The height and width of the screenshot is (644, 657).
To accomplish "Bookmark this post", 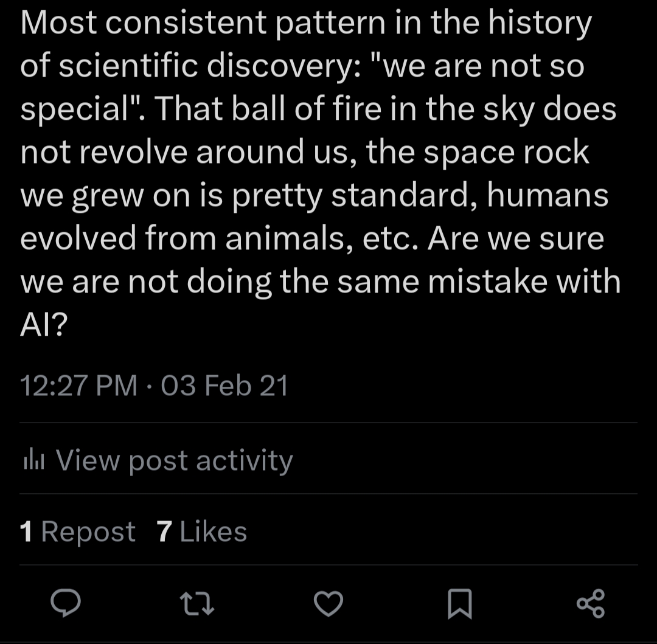I will click(x=459, y=604).
